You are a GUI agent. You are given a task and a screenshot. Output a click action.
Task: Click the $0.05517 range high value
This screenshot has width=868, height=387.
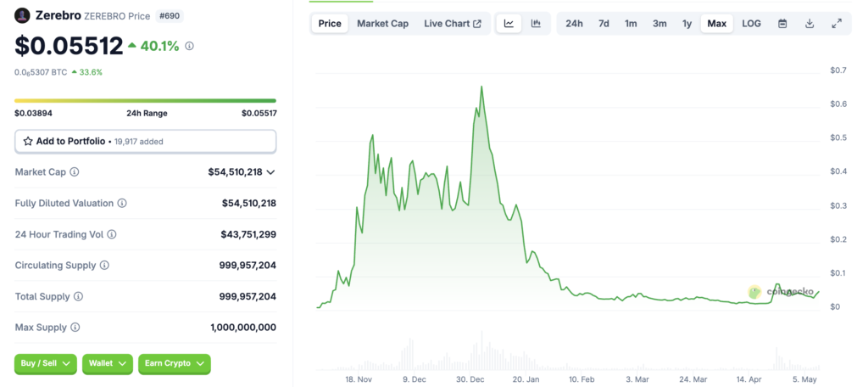[259, 113]
